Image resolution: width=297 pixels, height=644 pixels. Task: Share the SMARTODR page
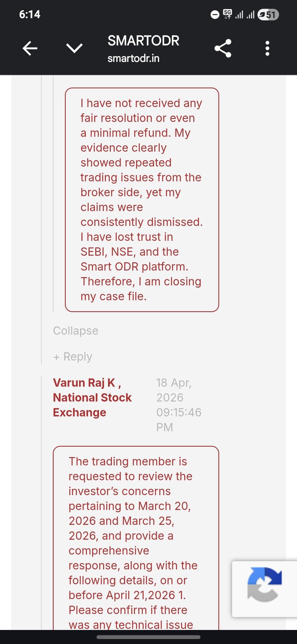pyautogui.click(x=223, y=48)
